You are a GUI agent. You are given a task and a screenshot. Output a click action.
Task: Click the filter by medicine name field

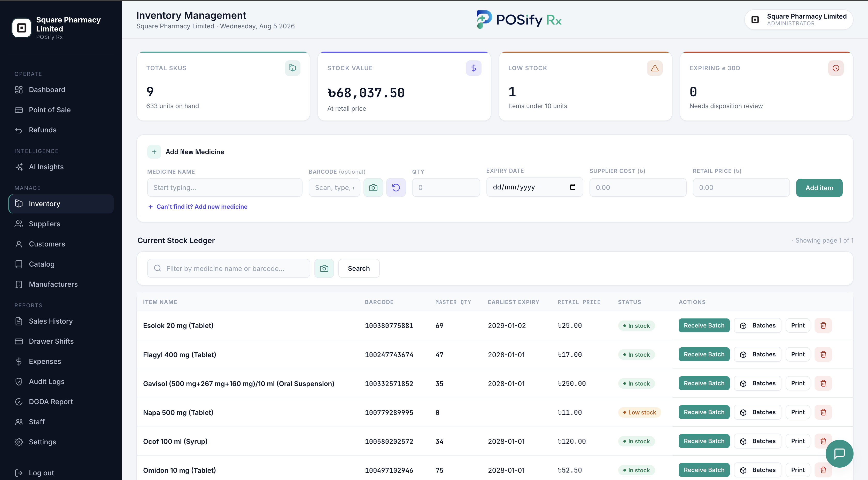point(228,268)
